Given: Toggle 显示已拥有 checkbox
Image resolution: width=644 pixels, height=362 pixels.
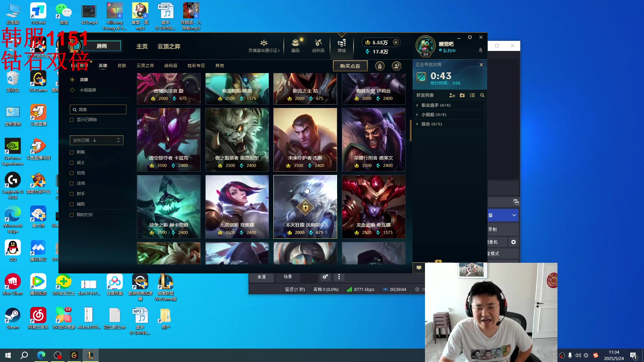Looking at the screenshot, I should (71, 120).
